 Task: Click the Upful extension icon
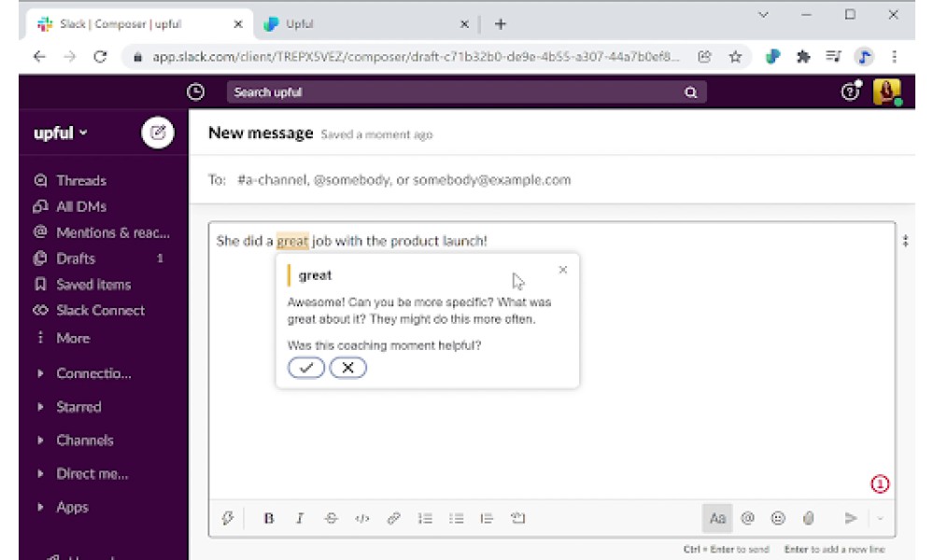772,57
